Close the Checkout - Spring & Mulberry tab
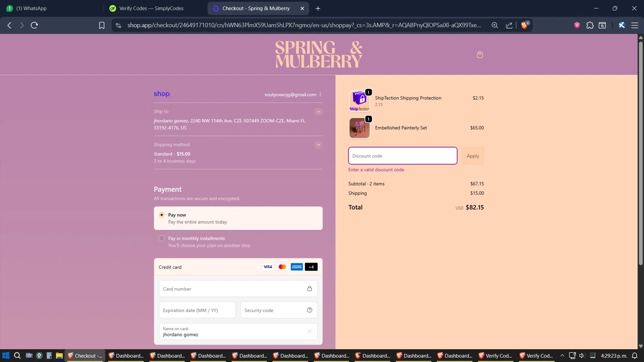 [302, 8]
